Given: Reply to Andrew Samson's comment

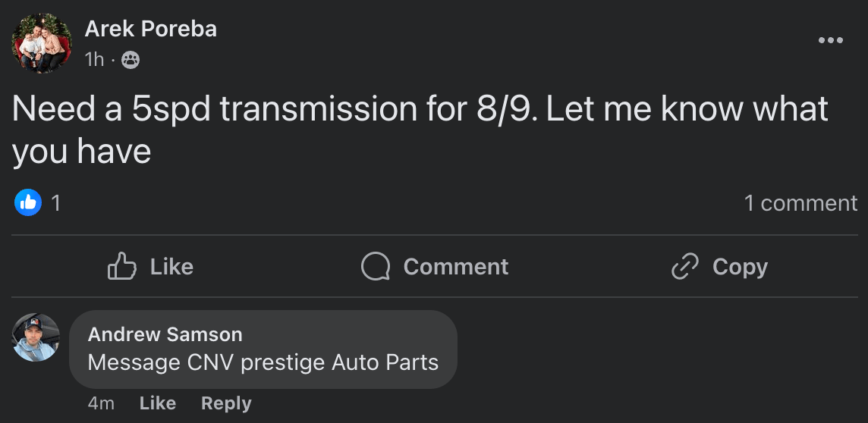Looking at the screenshot, I should click(225, 403).
